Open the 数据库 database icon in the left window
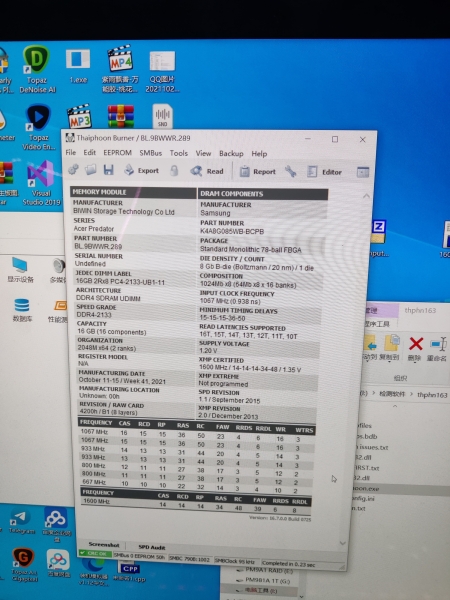Screen dimensions: 450x600 22,310
